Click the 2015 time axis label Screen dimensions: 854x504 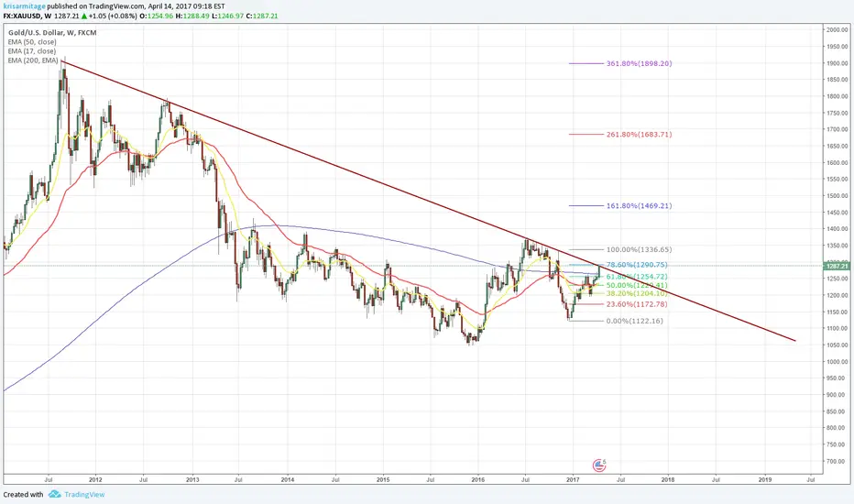(383, 480)
